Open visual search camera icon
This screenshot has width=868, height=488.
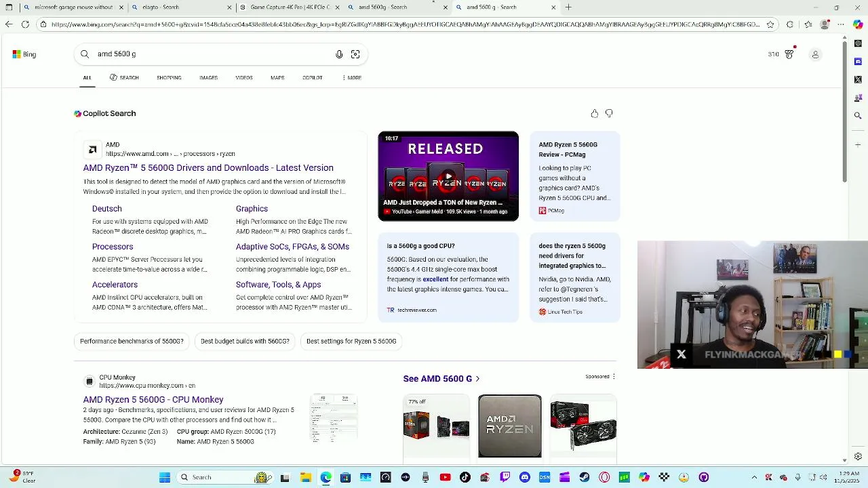(x=355, y=54)
